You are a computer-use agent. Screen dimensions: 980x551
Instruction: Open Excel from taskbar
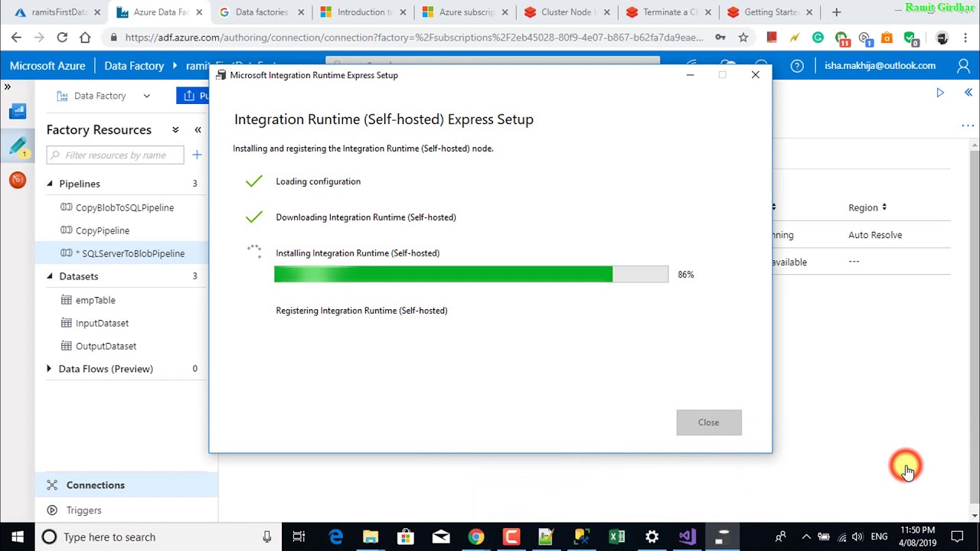[x=617, y=537]
